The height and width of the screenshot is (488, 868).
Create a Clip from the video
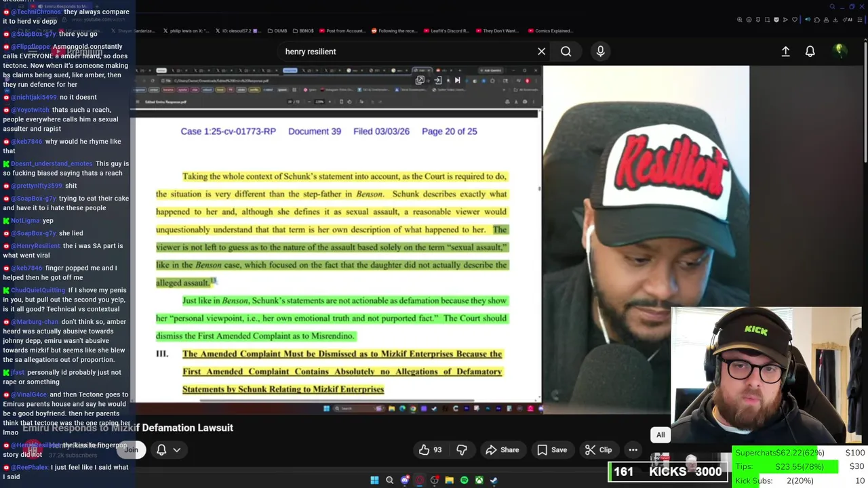coord(599,450)
